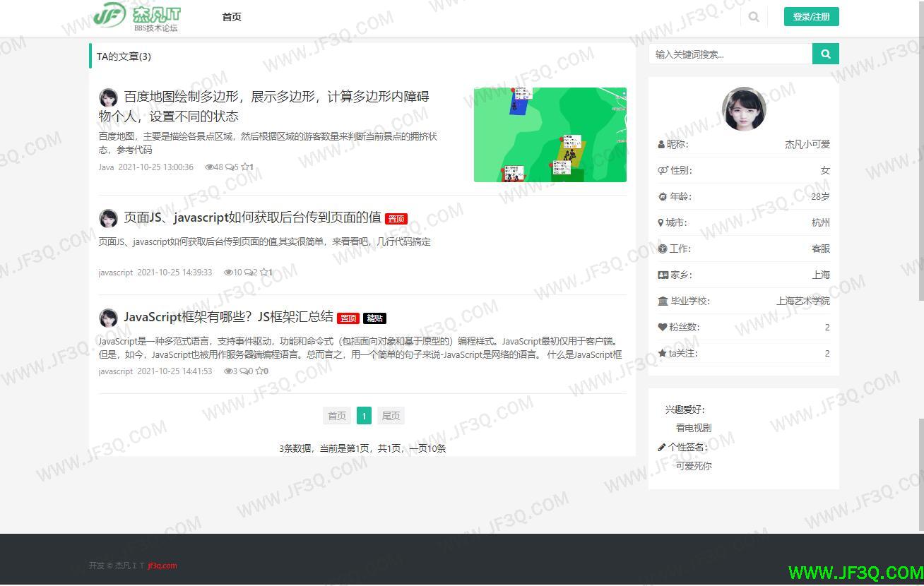Click the location pin icon next to 城市
The width and height of the screenshot is (924, 586).
tap(662, 222)
